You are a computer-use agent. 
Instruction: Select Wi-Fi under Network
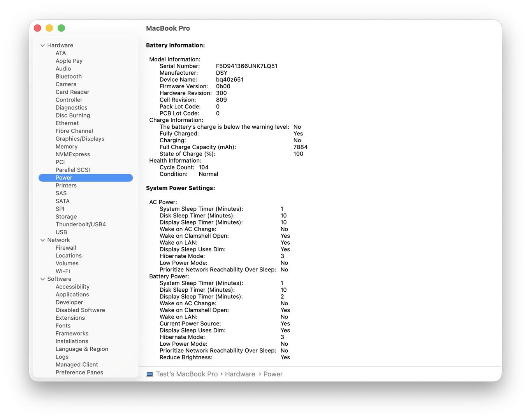coord(63,271)
